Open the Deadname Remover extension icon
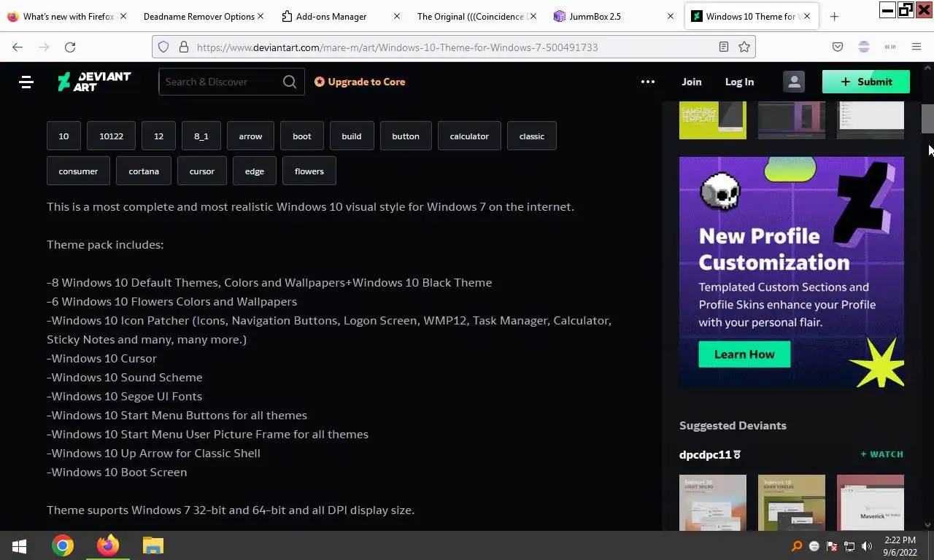The image size is (934, 560). (864, 47)
